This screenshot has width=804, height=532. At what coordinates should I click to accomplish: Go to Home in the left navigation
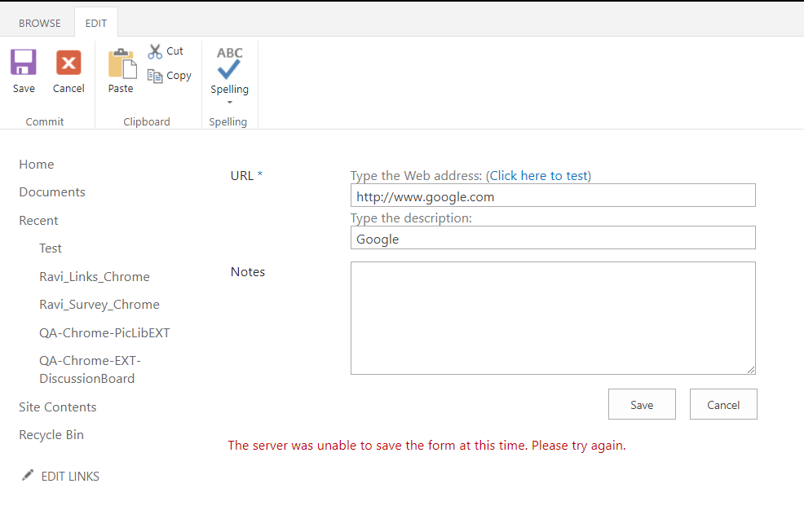point(37,165)
